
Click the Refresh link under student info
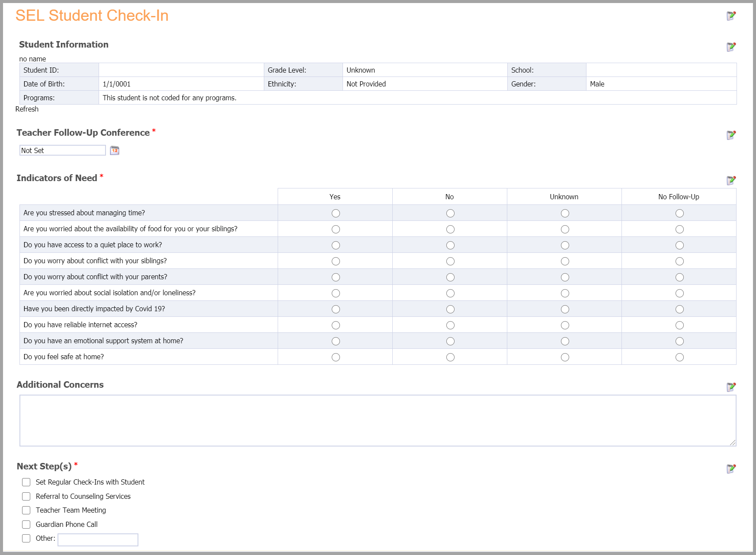coord(27,109)
